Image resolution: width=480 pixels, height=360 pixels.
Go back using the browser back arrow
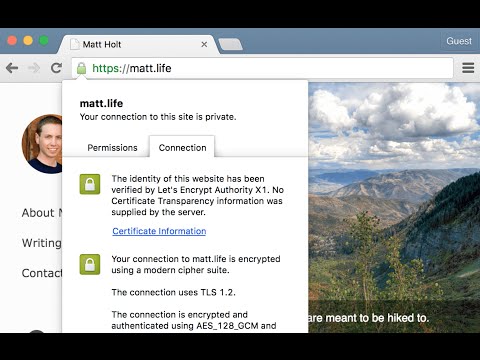(x=12, y=68)
